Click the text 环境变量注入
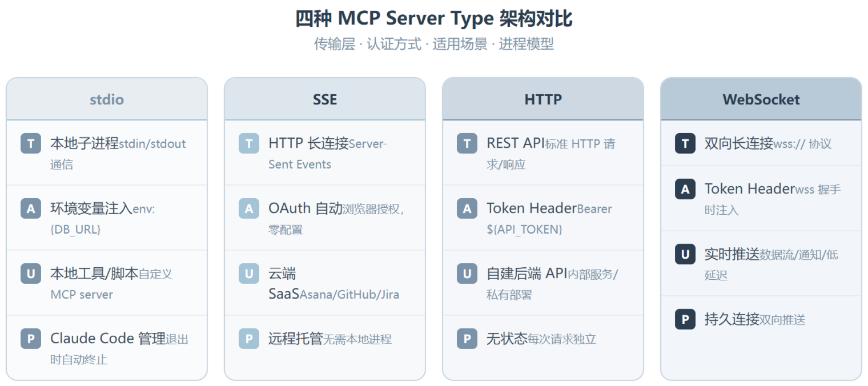The height and width of the screenshot is (386, 868). pos(91,208)
